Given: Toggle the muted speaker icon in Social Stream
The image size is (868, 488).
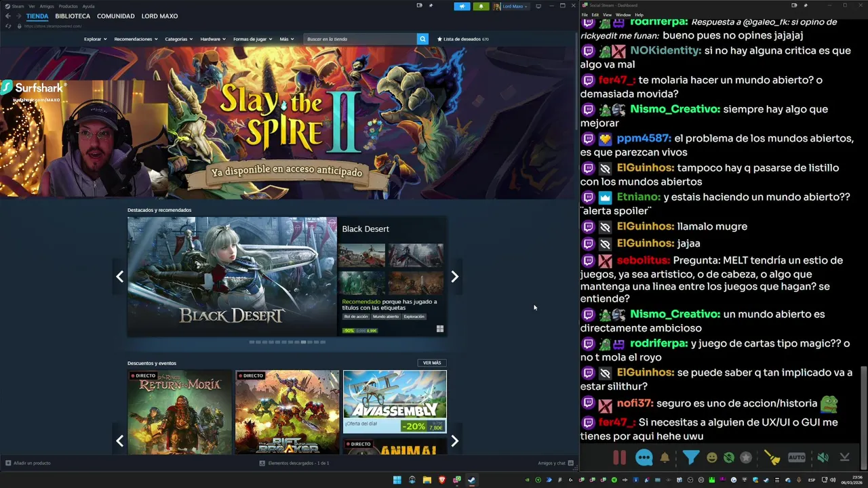Looking at the screenshot, I should pos(823,457).
